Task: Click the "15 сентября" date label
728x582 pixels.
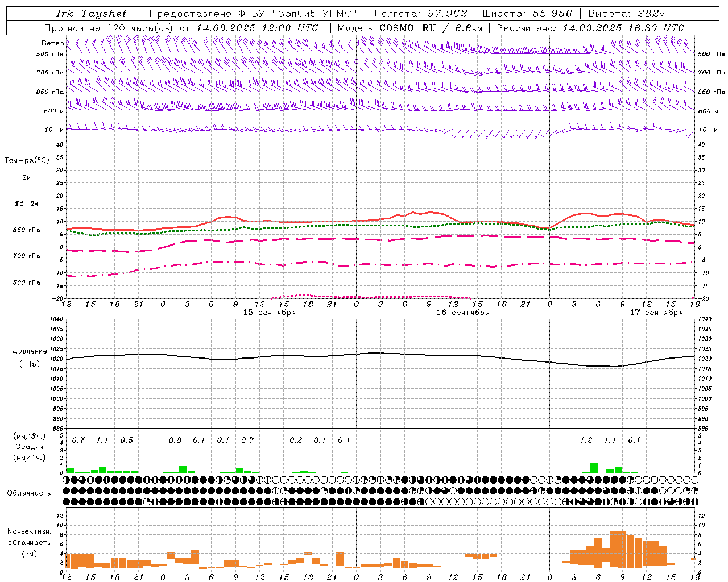Action: 270,313
